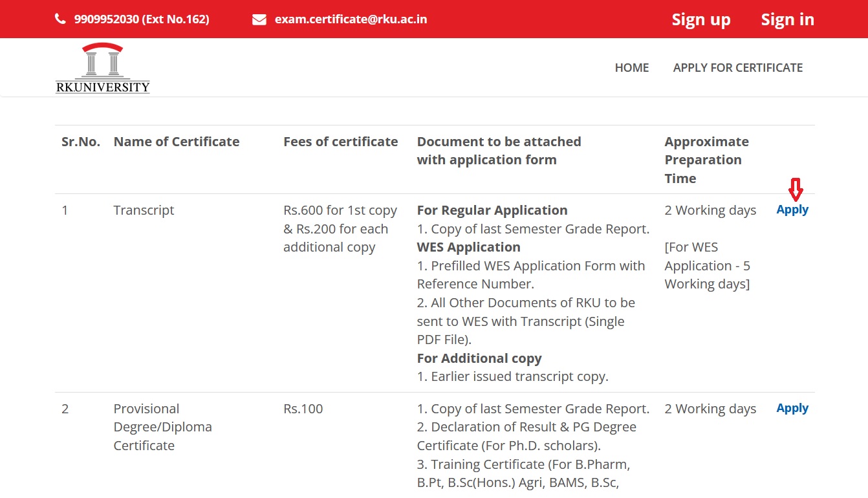
Task: Click the Provisional Degree/Diploma Certificate name cell
Action: coord(162,427)
